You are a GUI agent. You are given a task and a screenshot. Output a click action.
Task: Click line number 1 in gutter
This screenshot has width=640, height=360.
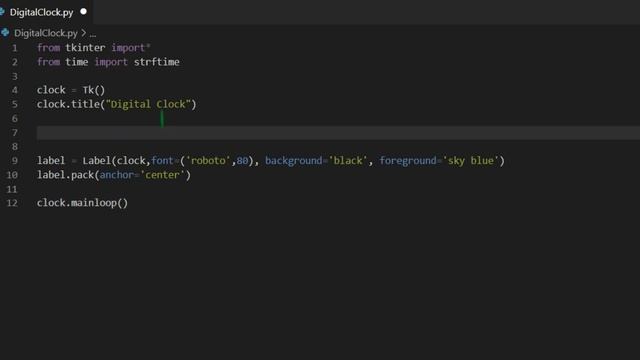coord(15,48)
